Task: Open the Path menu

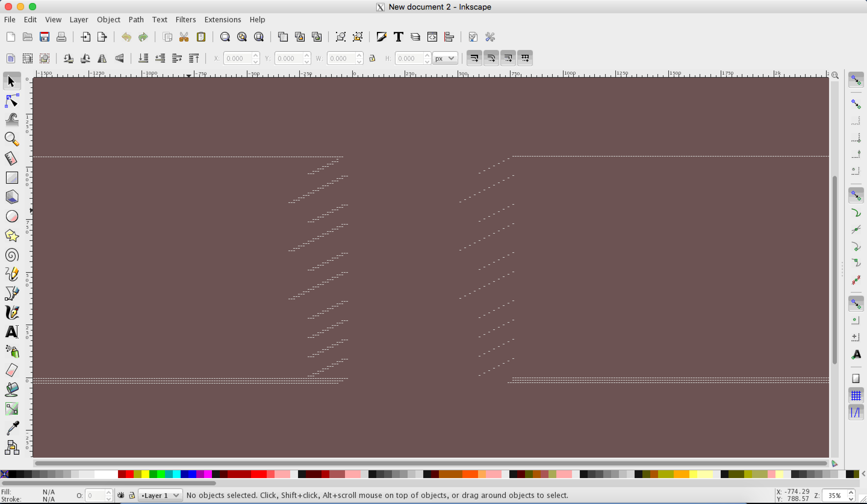Action: (x=136, y=20)
